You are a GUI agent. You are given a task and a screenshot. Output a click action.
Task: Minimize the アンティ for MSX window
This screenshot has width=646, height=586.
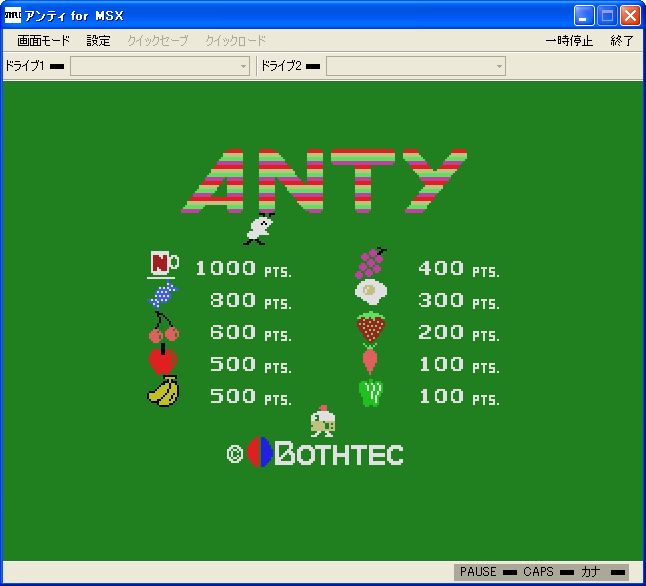pyautogui.click(x=584, y=16)
